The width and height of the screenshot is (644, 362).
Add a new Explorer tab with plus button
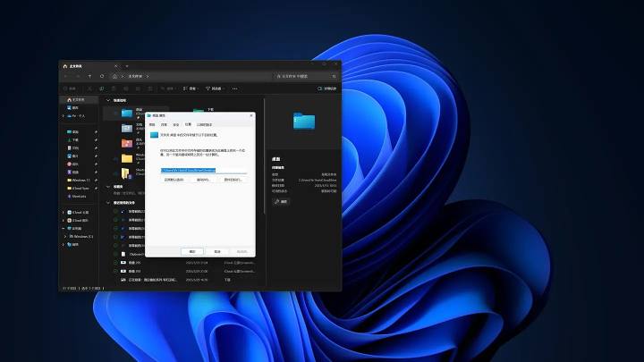(x=127, y=65)
